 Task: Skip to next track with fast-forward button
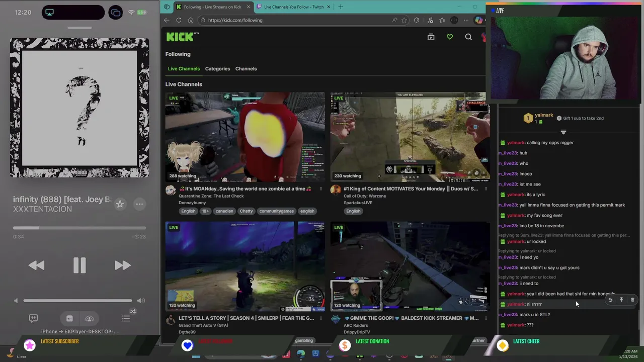point(123,265)
